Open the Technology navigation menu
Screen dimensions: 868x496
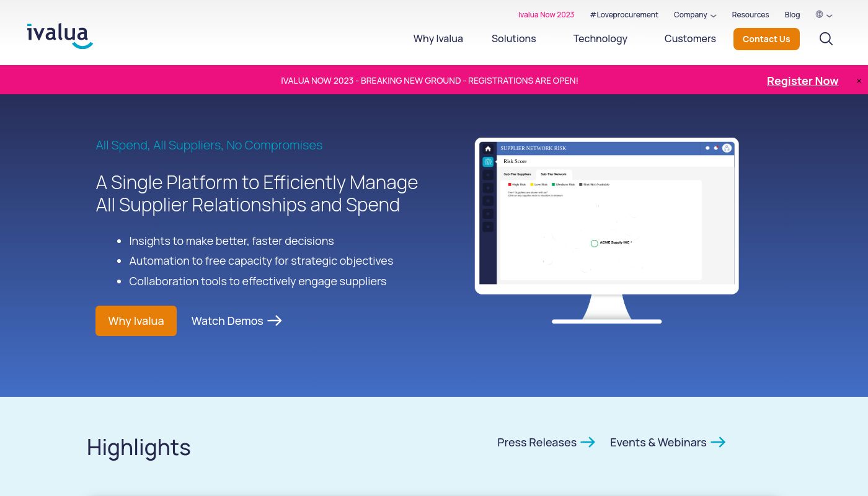(x=600, y=38)
